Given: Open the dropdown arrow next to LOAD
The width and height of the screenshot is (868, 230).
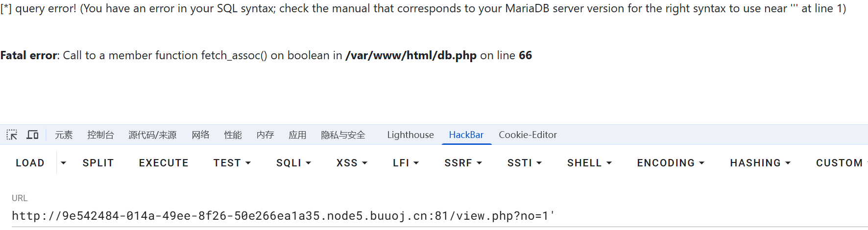Looking at the screenshot, I should tap(63, 163).
